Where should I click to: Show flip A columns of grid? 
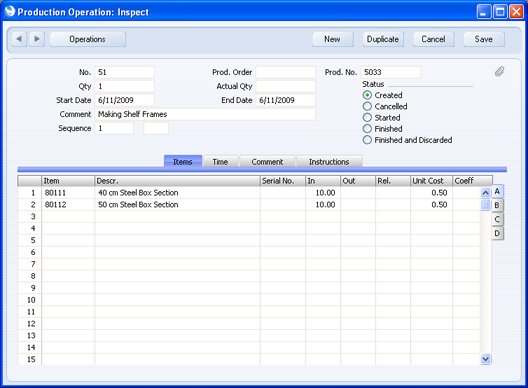497,191
